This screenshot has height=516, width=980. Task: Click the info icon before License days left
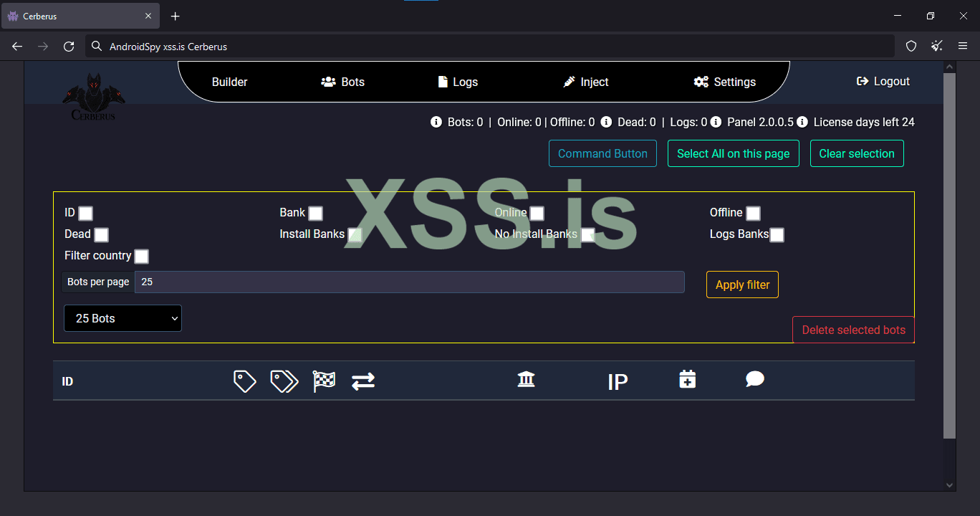(x=802, y=122)
